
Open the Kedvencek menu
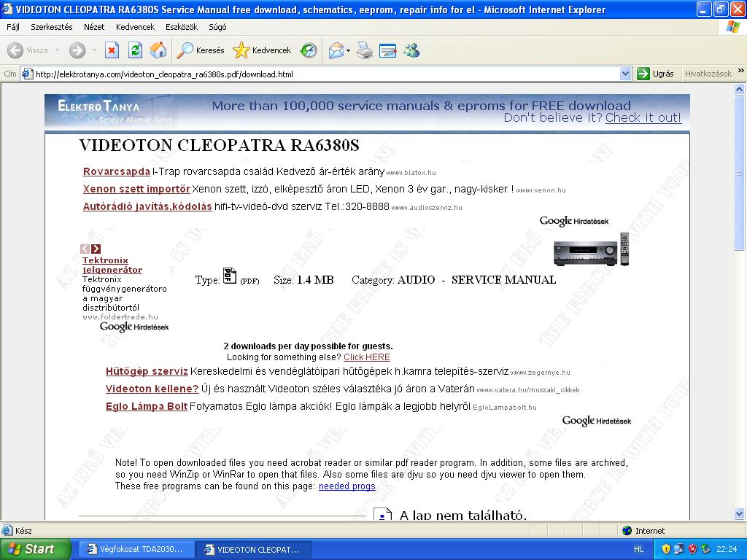click(x=135, y=27)
